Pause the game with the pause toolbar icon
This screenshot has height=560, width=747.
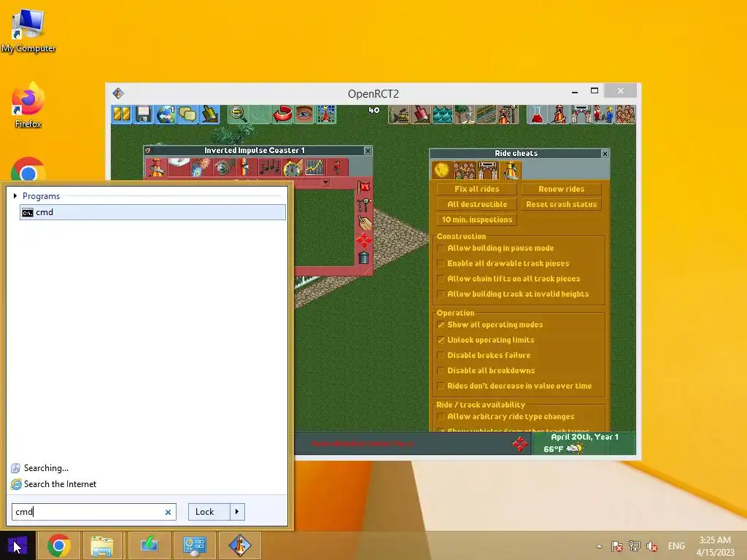pyautogui.click(x=122, y=114)
